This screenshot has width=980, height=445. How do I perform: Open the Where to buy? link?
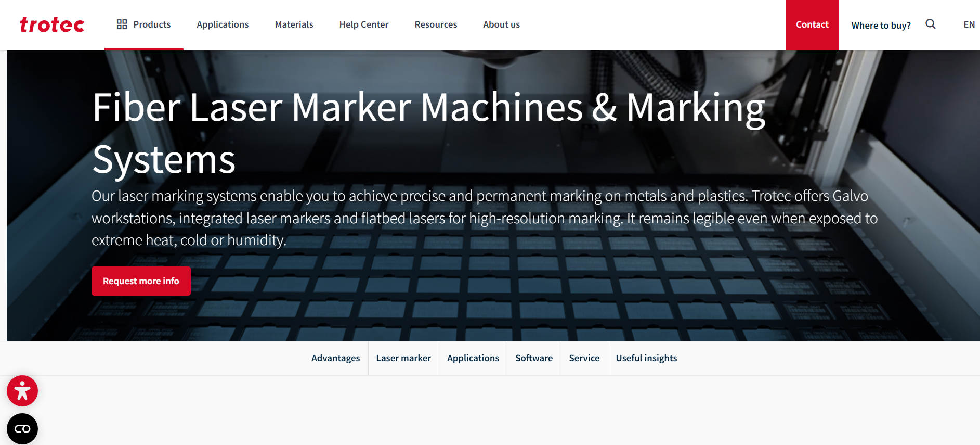point(881,26)
